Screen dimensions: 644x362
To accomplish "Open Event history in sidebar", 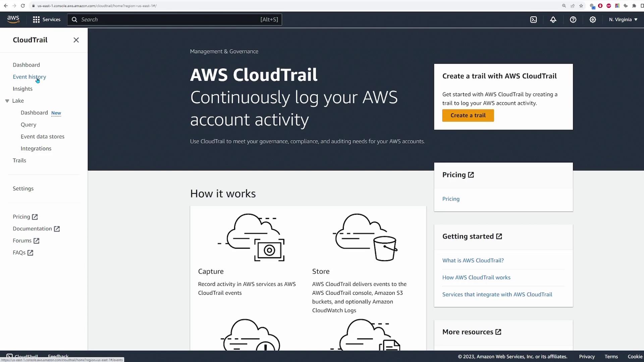I will [29, 77].
